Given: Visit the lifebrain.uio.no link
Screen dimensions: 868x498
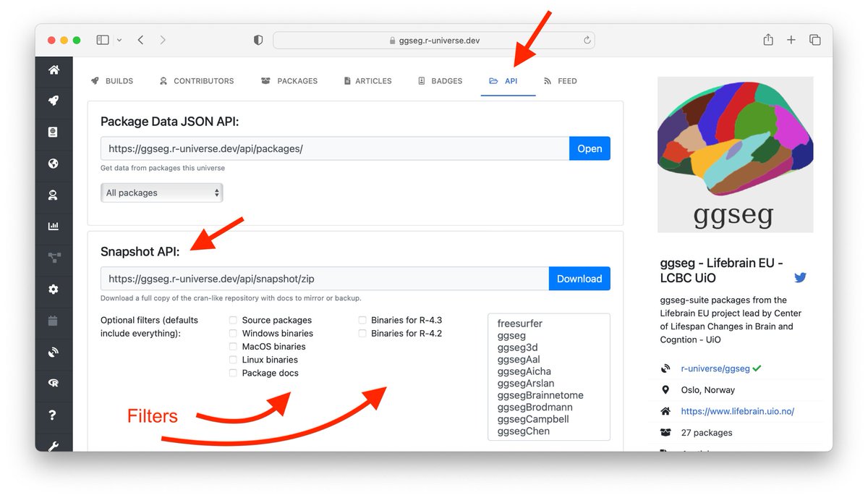Looking at the screenshot, I should coord(738,411).
